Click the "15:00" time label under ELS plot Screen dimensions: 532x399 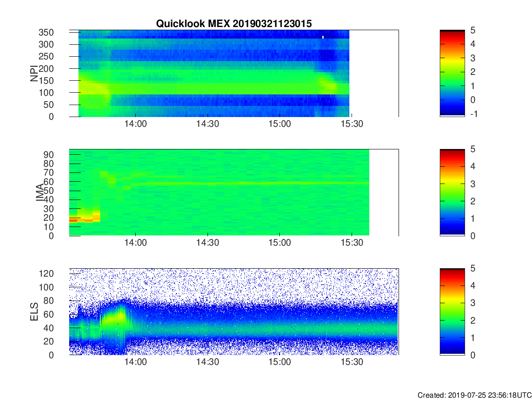click(x=279, y=363)
